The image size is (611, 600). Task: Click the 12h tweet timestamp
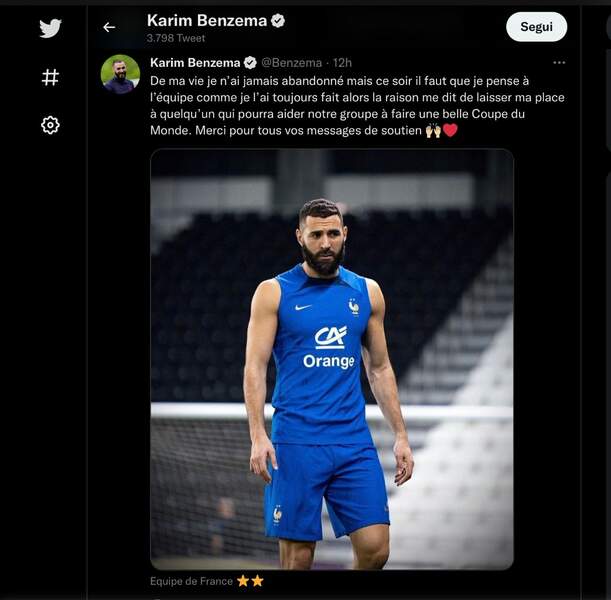342,62
